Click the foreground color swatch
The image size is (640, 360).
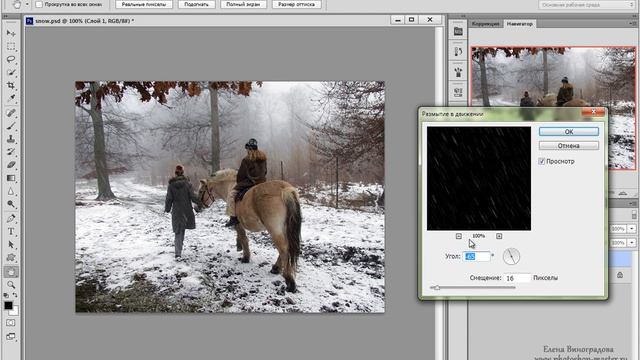[8, 306]
